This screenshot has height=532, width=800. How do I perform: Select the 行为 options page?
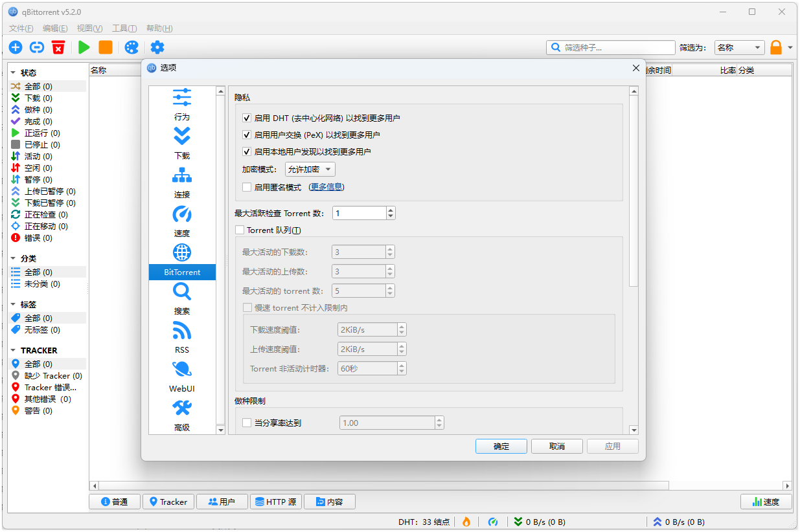(182, 105)
